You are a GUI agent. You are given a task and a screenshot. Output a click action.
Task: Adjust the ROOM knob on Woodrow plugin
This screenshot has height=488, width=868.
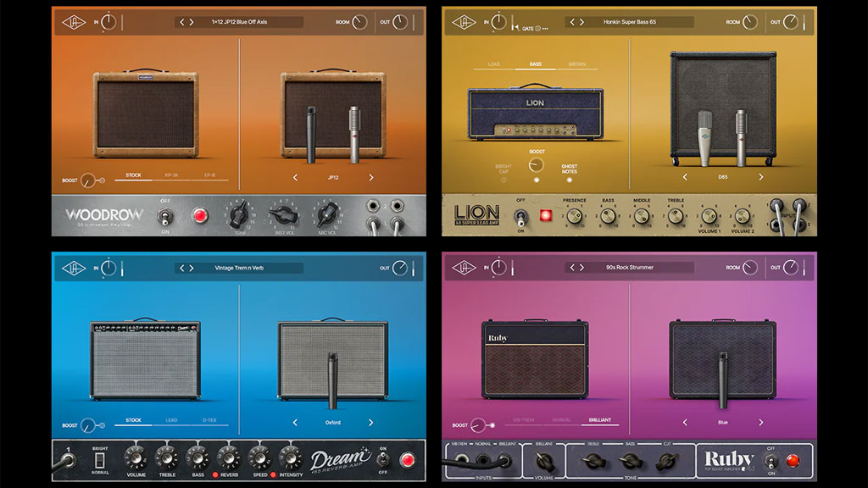click(359, 22)
